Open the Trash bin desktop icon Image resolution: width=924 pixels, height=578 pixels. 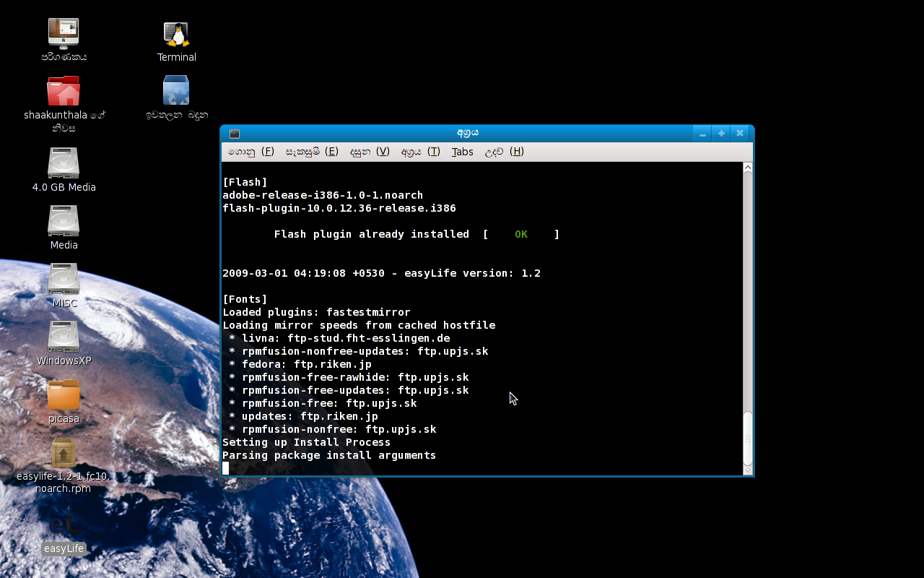[x=176, y=91]
